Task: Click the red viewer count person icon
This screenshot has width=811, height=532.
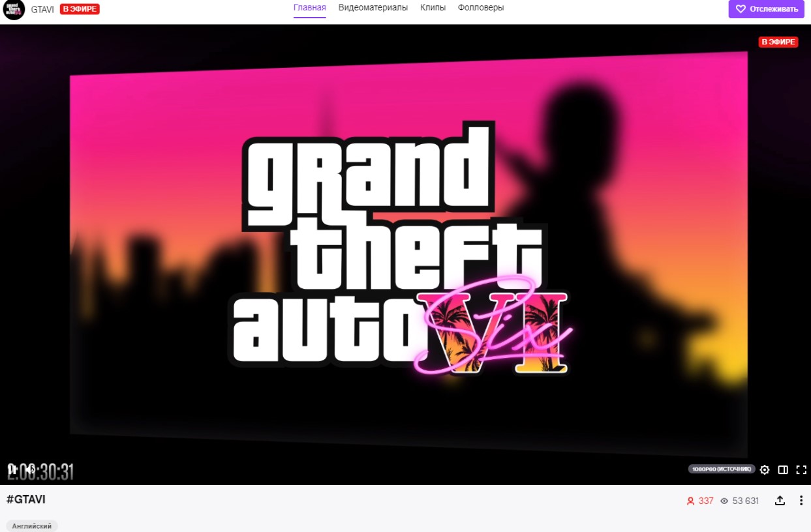Action: coord(692,501)
